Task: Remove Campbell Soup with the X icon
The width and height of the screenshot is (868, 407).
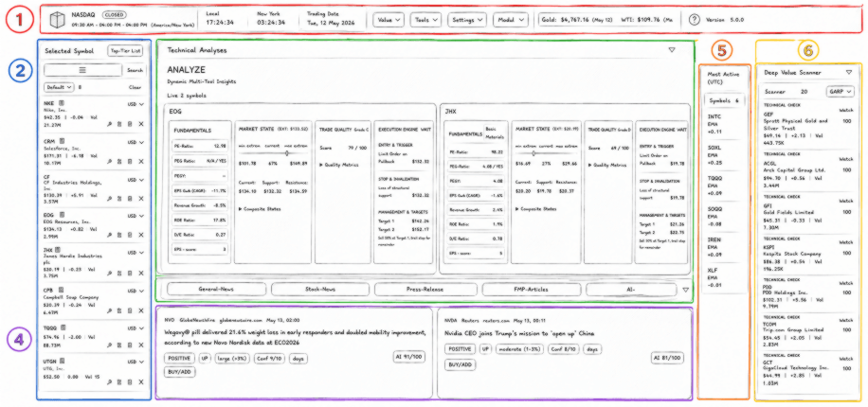Action: coord(140,311)
